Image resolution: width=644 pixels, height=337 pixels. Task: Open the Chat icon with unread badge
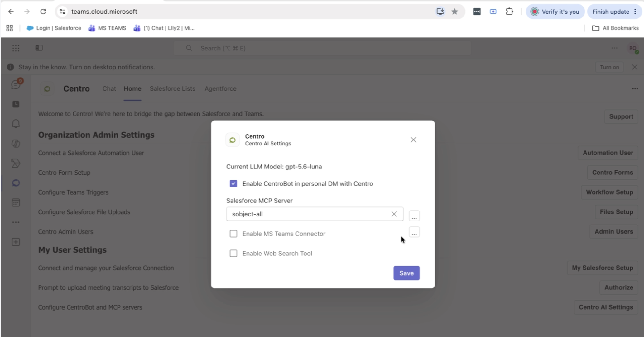16,84
